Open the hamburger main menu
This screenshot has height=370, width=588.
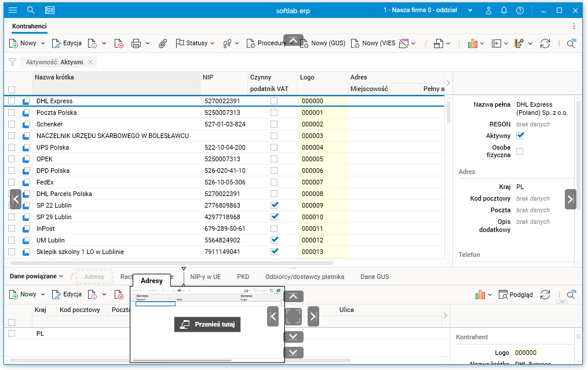click(13, 10)
